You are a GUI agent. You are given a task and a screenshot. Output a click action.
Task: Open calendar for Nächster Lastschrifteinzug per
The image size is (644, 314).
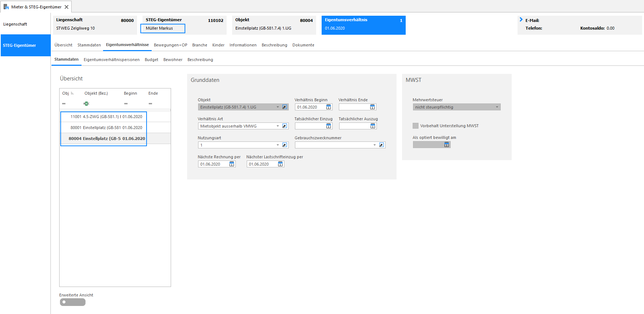point(280,164)
